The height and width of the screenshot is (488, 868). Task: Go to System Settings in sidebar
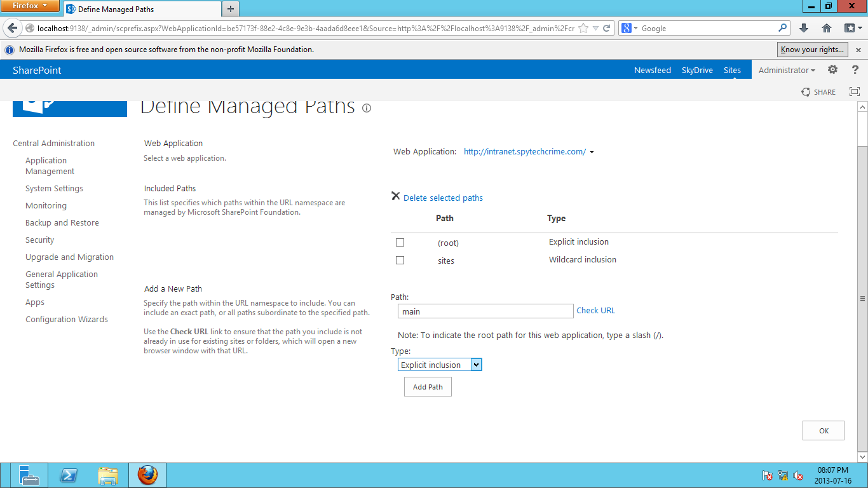tap(54, 189)
